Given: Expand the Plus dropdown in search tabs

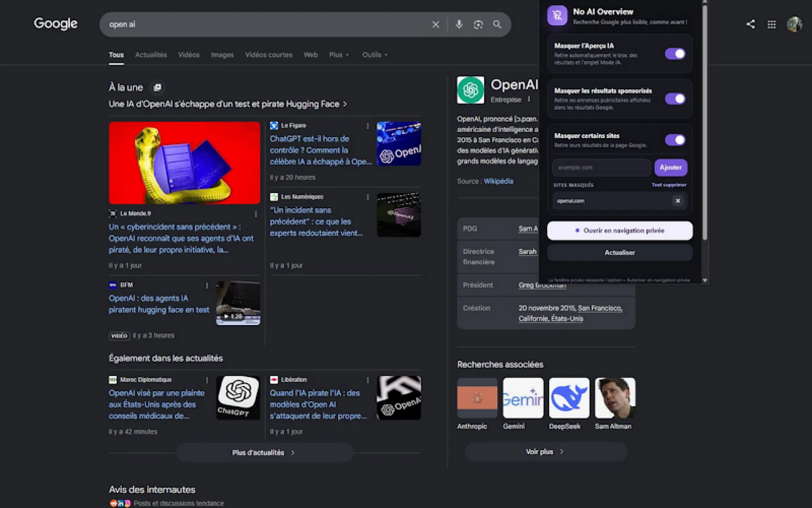Looking at the screenshot, I should pyautogui.click(x=339, y=55).
